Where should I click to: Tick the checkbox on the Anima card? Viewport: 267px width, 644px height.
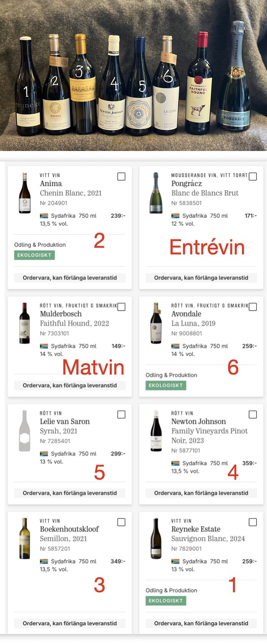tap(121, 176)
